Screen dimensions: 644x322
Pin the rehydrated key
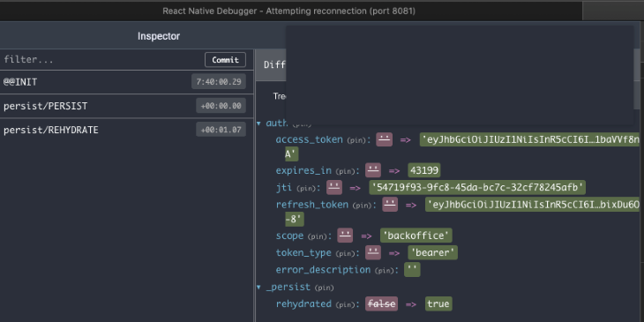345,304
